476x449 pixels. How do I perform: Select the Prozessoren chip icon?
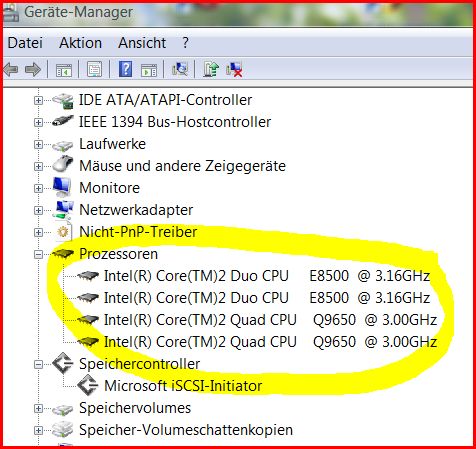(63, 254)
